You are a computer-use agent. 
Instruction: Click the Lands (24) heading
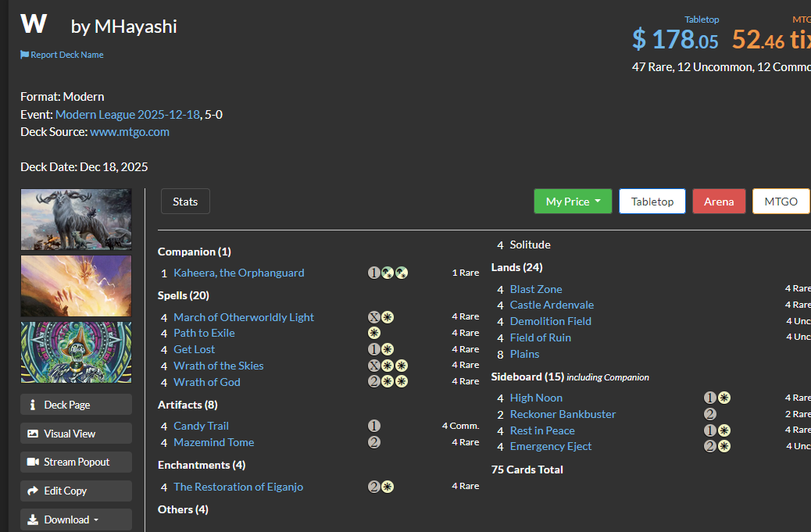click(x=516, y=267)
